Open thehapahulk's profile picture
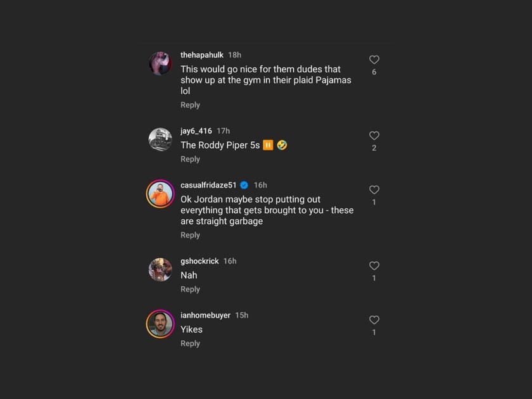532x399 pixels. point(160,64)
